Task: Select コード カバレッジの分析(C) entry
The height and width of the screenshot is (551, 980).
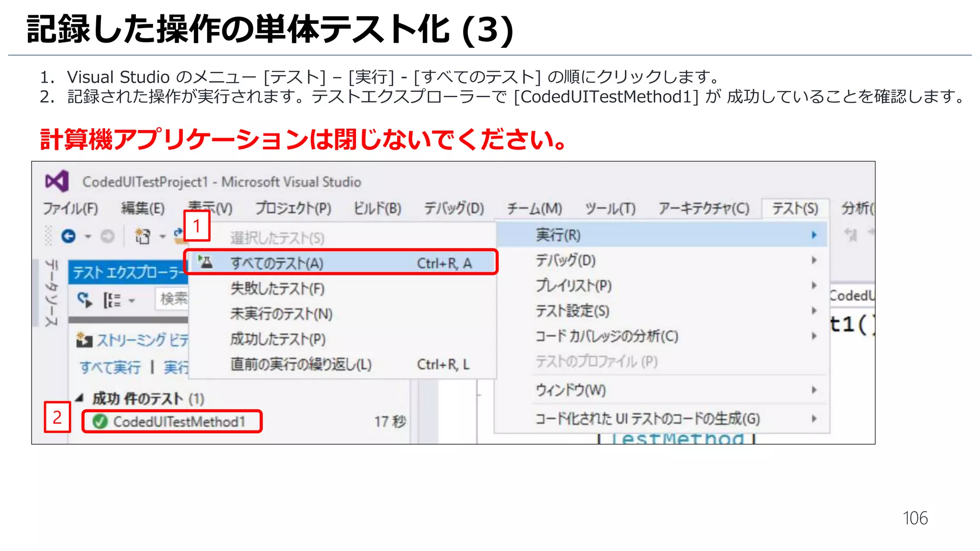Action: pyautogui.click(x=662, y=336)
